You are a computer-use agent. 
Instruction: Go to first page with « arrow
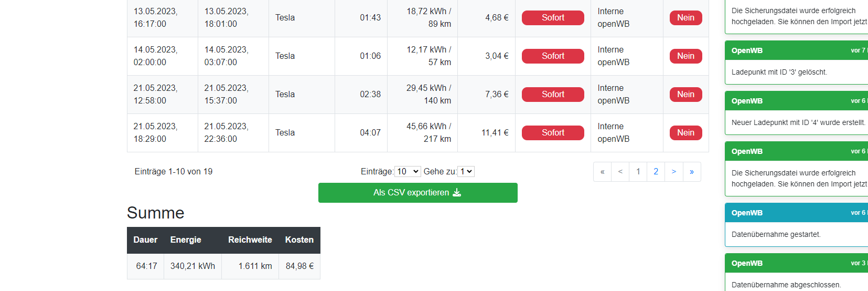[x=602, y=172]
